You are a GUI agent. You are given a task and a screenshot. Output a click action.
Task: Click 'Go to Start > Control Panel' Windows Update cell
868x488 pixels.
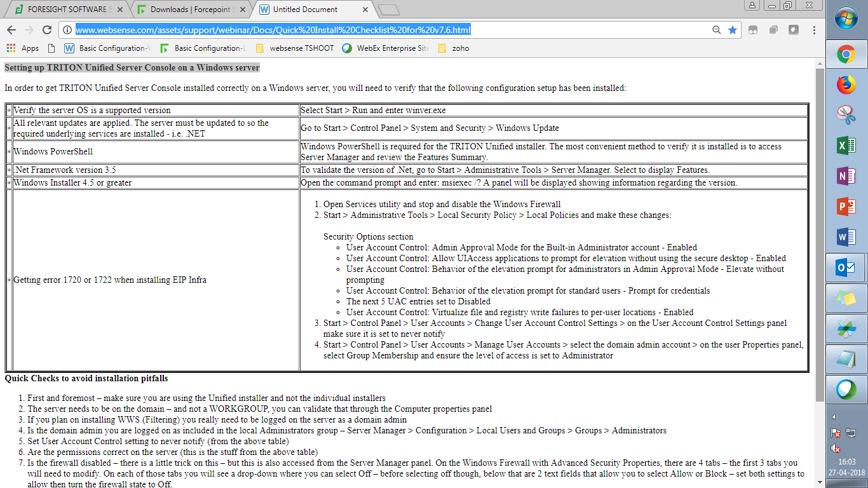click(x=553, y=128)
